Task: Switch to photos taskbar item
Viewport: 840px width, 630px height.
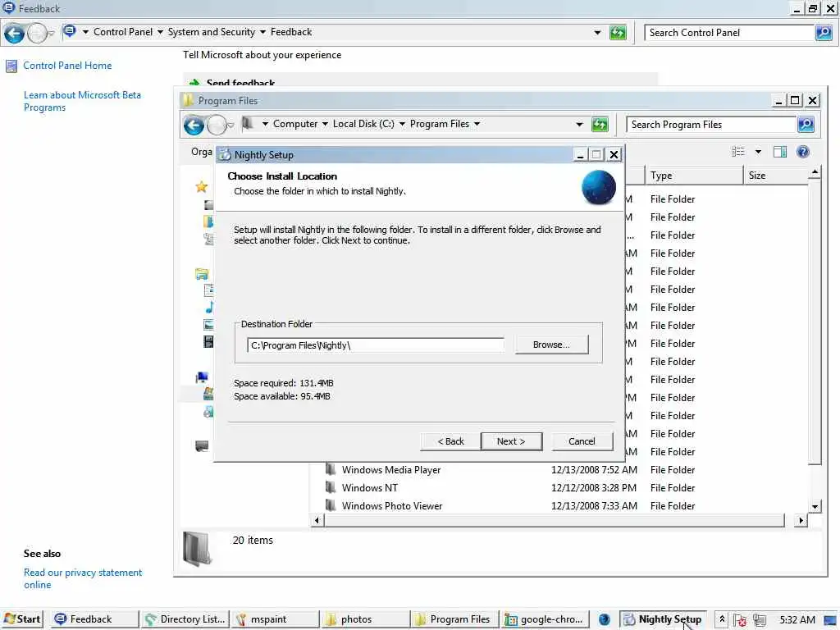Action: (365, 619)
